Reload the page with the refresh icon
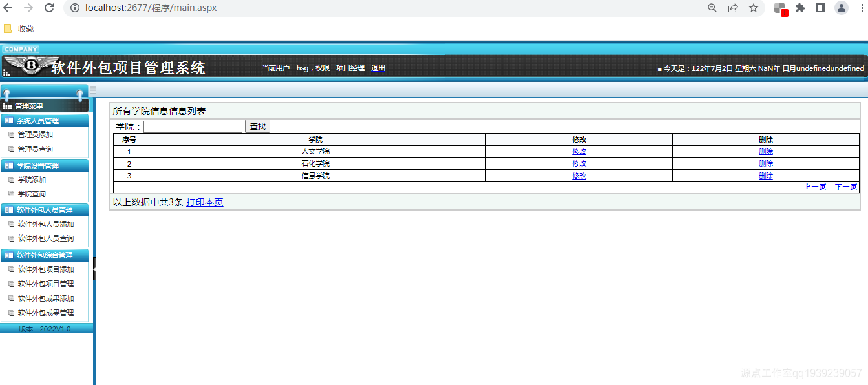868x385 pixels. coord(50,8)
